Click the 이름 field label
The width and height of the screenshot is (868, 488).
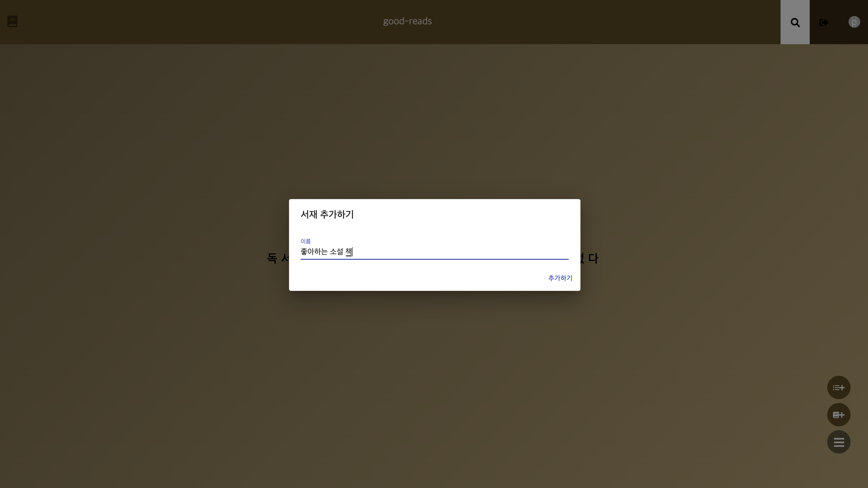pyautogui.click(x=306, y=241)
